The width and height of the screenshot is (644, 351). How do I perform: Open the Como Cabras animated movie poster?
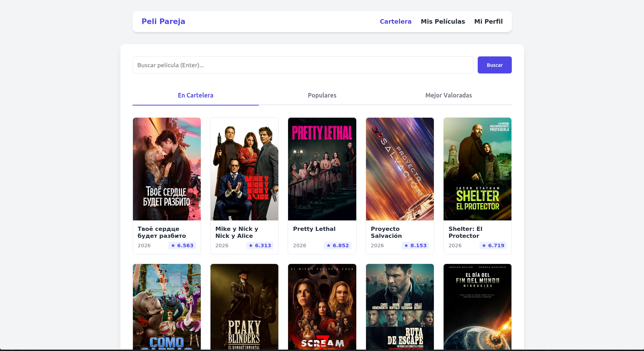167,307
